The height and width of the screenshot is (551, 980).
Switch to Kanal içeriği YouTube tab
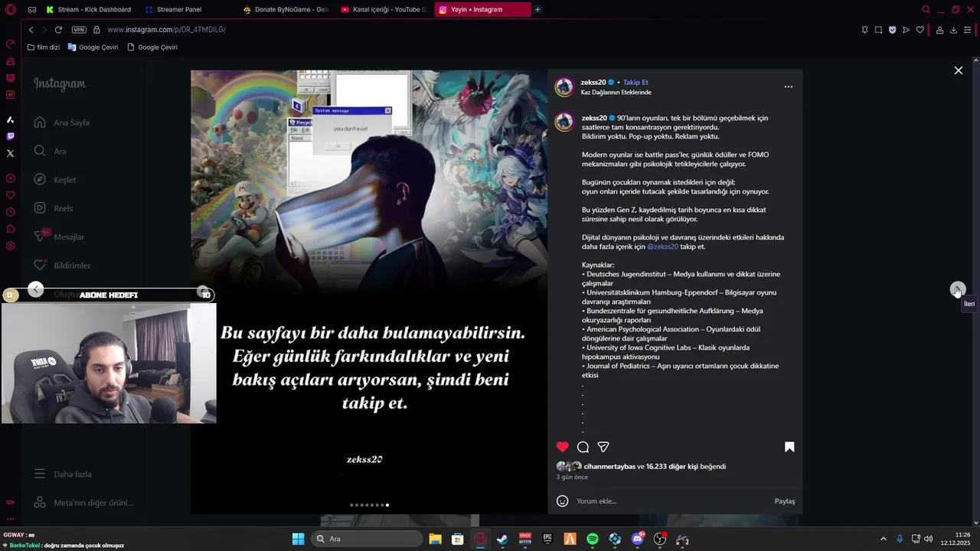tap(384, 9)
